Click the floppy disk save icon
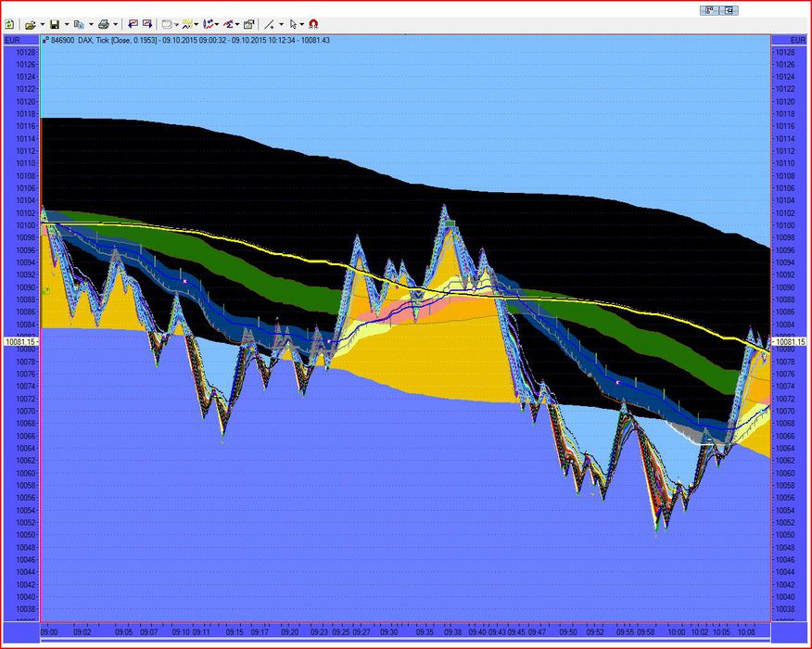 click(x=55, y=24)
